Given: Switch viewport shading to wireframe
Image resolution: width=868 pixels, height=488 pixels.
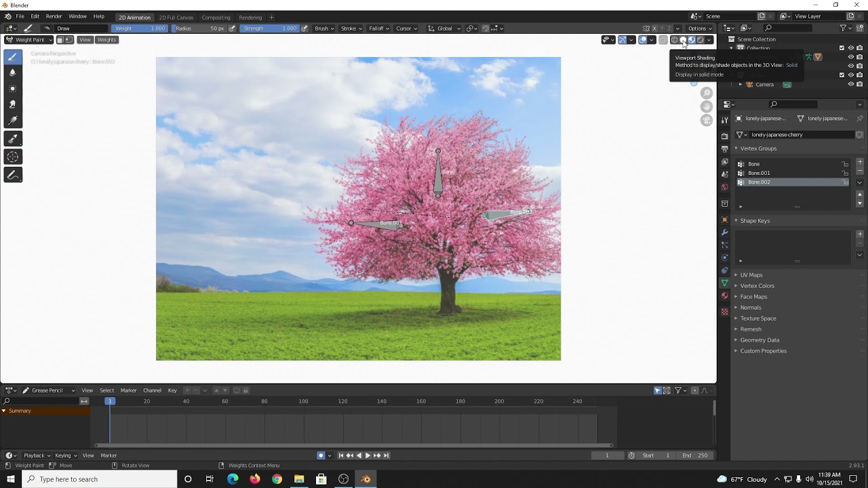Looking at the screenshot, I should coord(674,39).
